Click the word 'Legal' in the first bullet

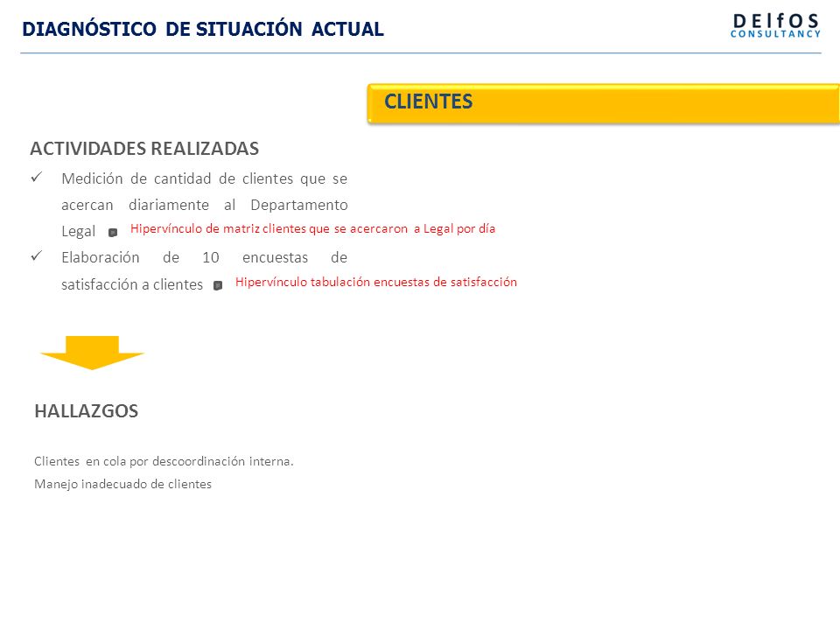pyautogui.click(x=78, y=231)
